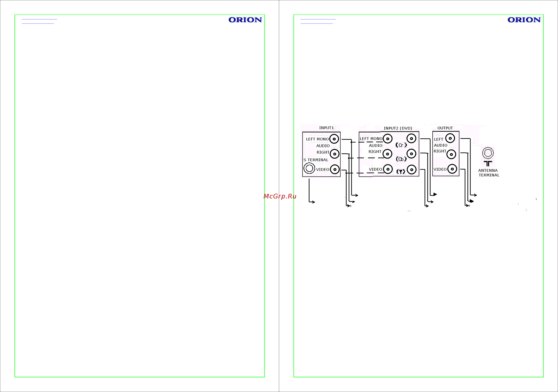This screenshot has width=558, height=392.
Task: Click the '(Cr)' label text
Action: [401, 145]
